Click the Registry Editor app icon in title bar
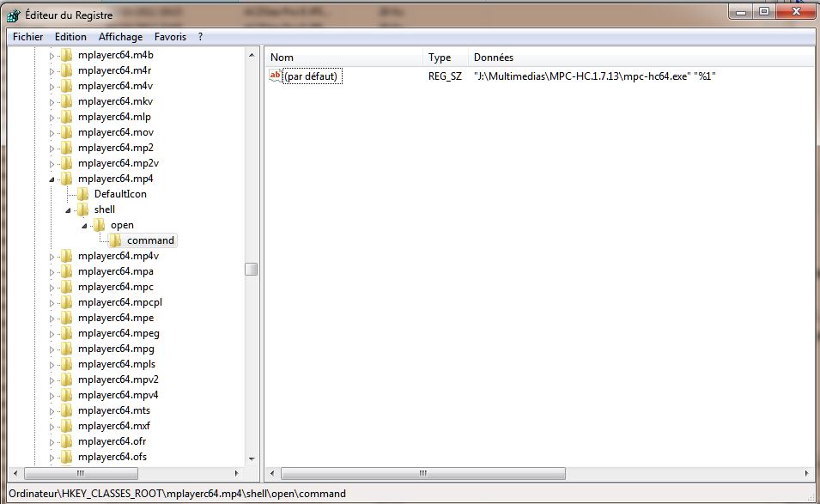Screen dimensions: 820x504 pos(13,15)
